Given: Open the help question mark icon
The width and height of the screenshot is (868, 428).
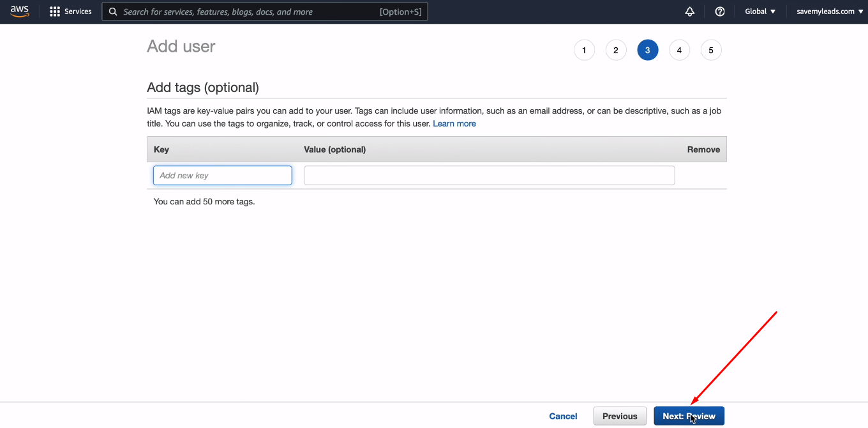Looking at the screenshot, I should 720,11.
